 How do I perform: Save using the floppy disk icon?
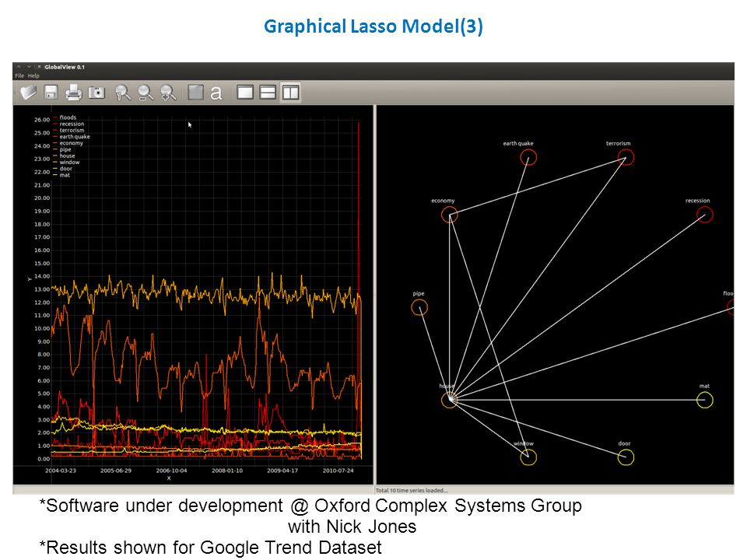(x=51, y=92)
